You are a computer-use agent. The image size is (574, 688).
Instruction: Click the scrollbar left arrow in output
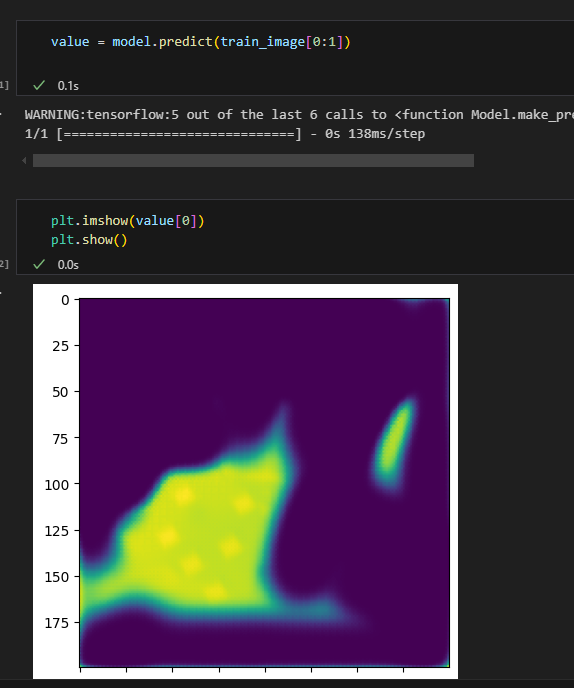click(x=24, y=160)
